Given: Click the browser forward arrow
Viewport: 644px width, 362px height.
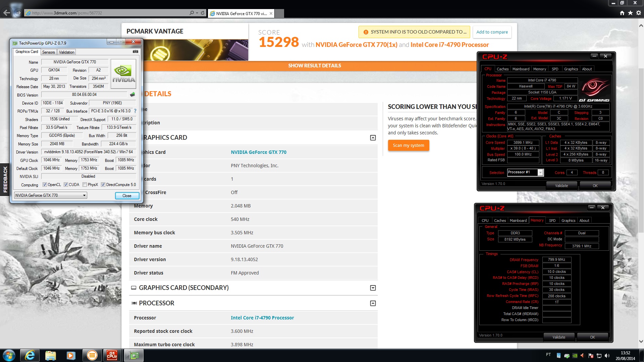Looking at the screenshot, I should 18,13.
